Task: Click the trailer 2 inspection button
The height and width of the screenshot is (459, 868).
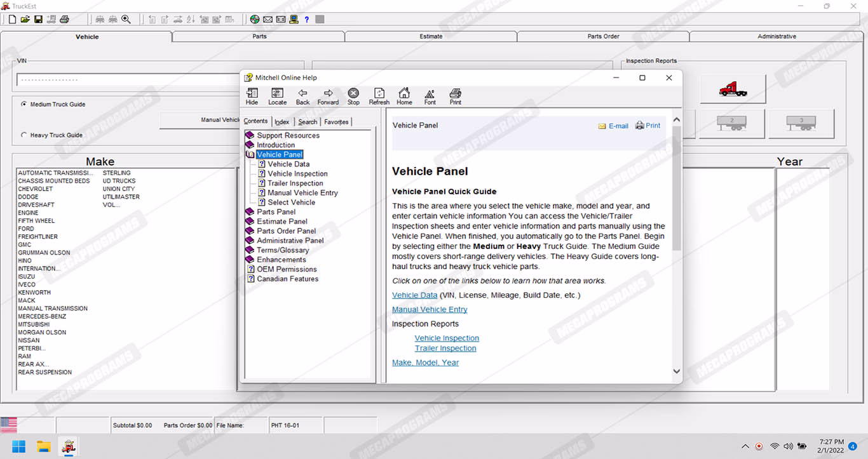Action: [x=732, y=123]
